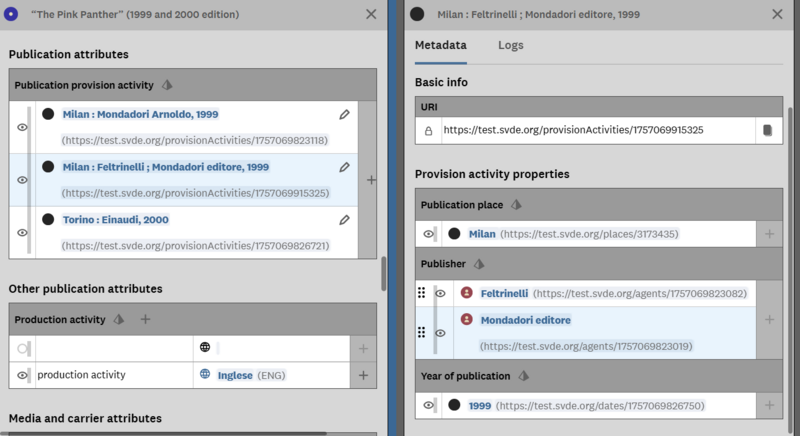Viewport: 800px width, 436px height.
Task: Click plus on the Inglese (ENG) row
Action: 363,375
